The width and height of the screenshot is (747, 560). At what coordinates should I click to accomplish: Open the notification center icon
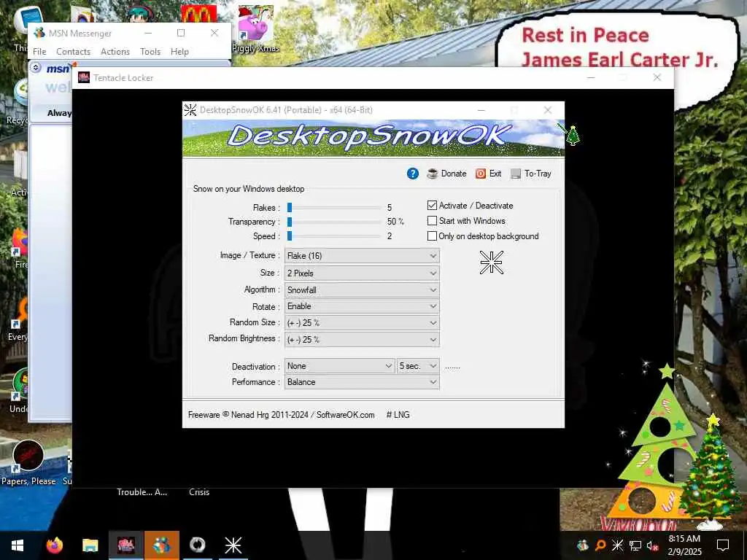coord(723,545)
